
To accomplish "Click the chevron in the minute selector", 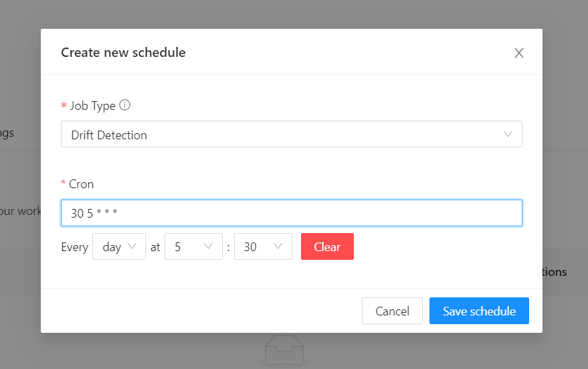I will [278, 246].
